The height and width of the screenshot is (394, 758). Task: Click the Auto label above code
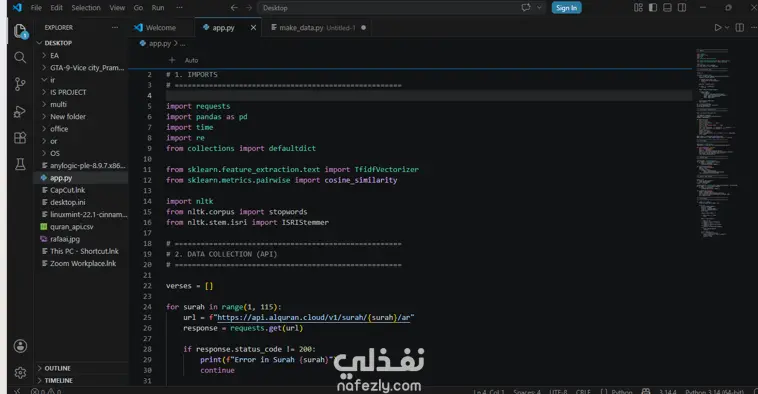(x=191, y=60)
